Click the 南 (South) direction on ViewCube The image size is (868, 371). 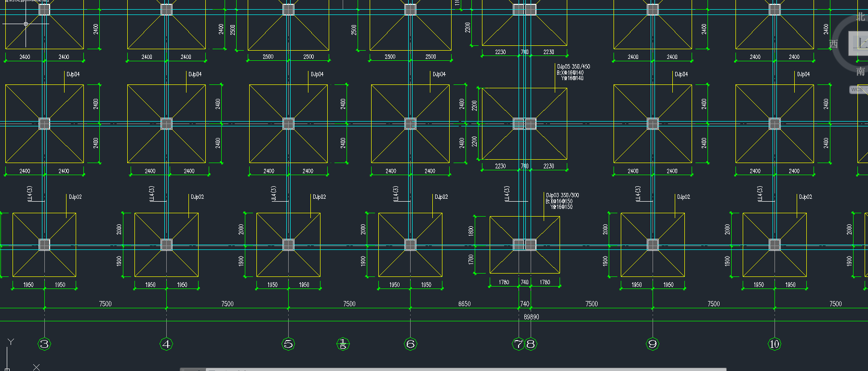pos(861,71)
